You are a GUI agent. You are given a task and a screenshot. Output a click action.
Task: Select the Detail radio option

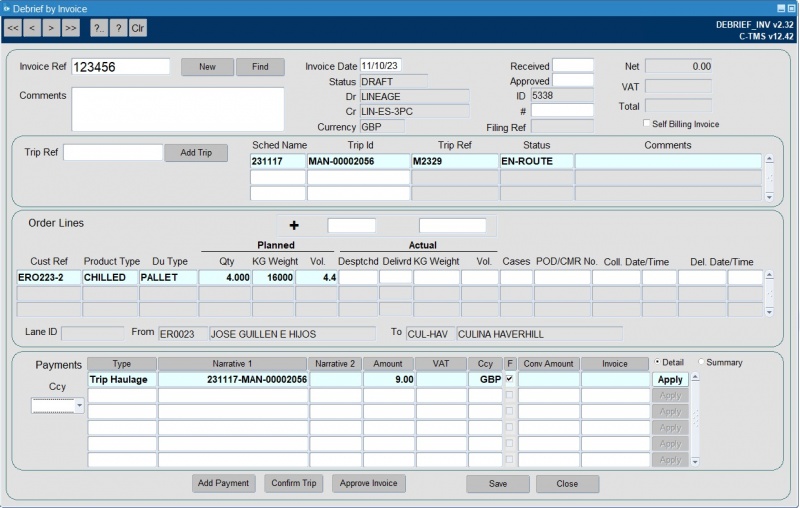(x=657, y=362)
